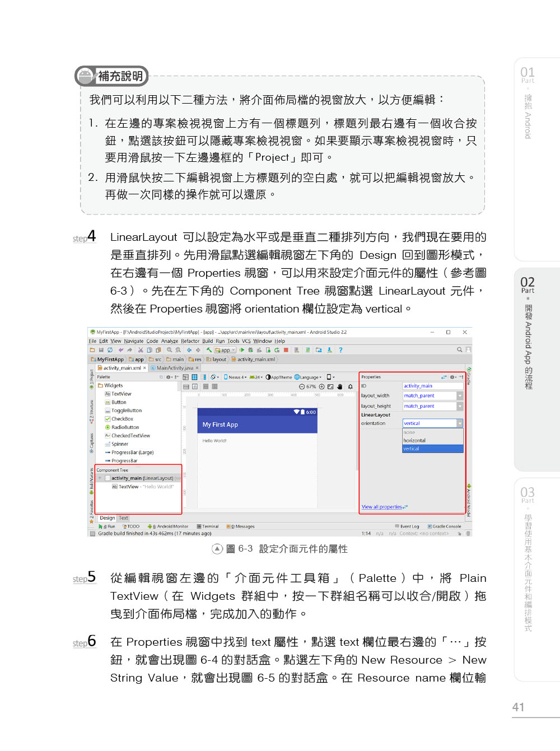Screen dimensions: 560x751
Task: Click the zoom in plus icon
Action: pos(321,387)
